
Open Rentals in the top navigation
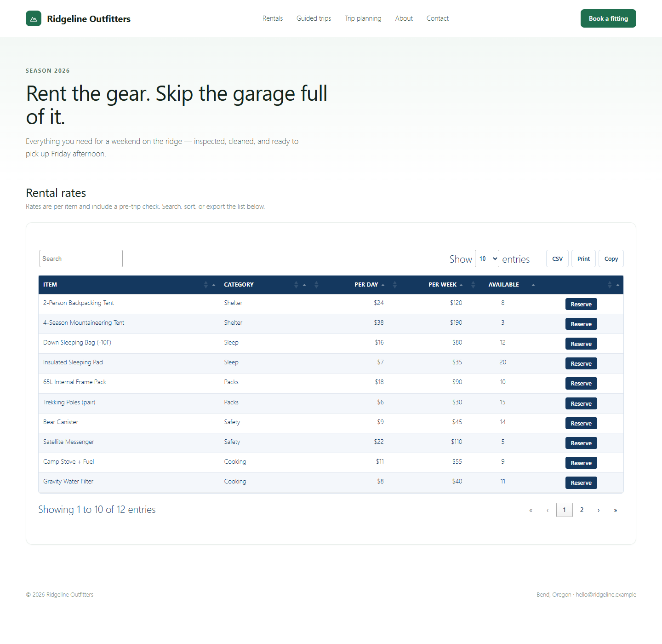click(273, 18)
